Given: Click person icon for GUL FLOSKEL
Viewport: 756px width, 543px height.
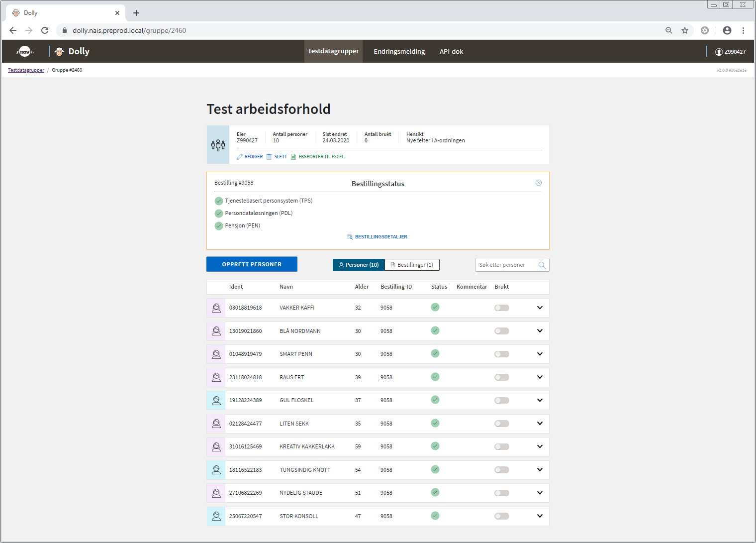Looking at the screenshot, I should coord(216,400).
